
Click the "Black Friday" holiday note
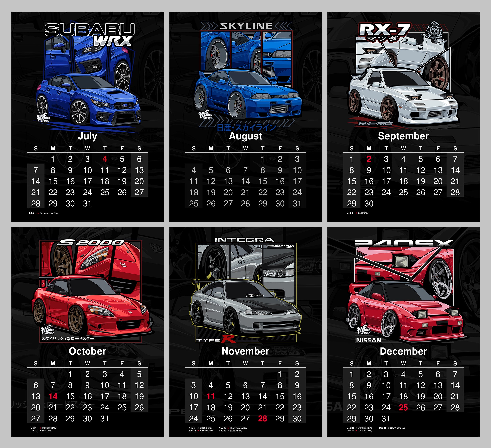(x=236, y=431)
